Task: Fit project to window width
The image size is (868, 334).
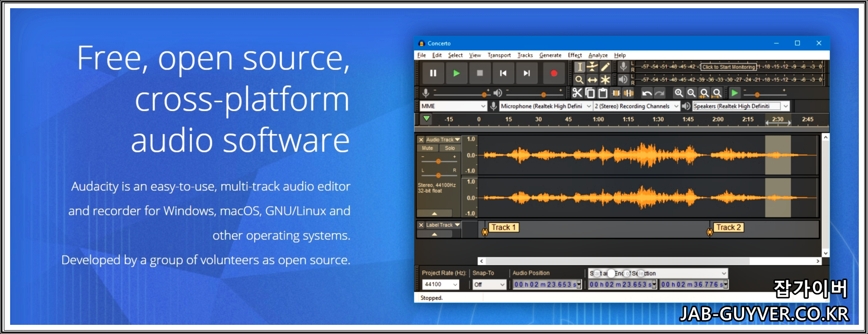Action: (x=718, y=93)
